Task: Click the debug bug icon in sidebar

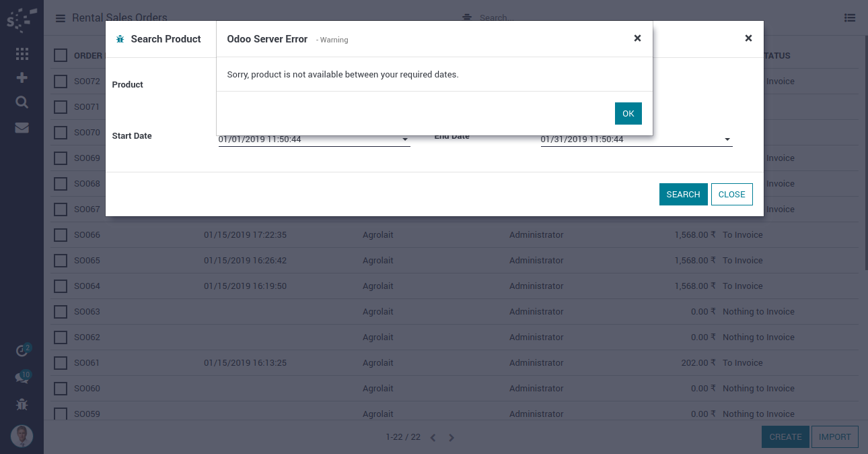Action: [x=22, y=405]
